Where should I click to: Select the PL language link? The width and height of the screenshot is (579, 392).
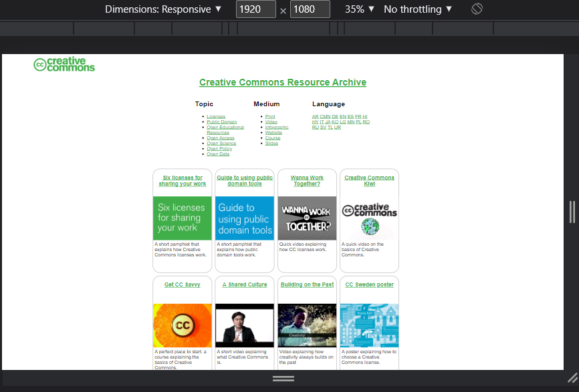(x=358, y=122)
